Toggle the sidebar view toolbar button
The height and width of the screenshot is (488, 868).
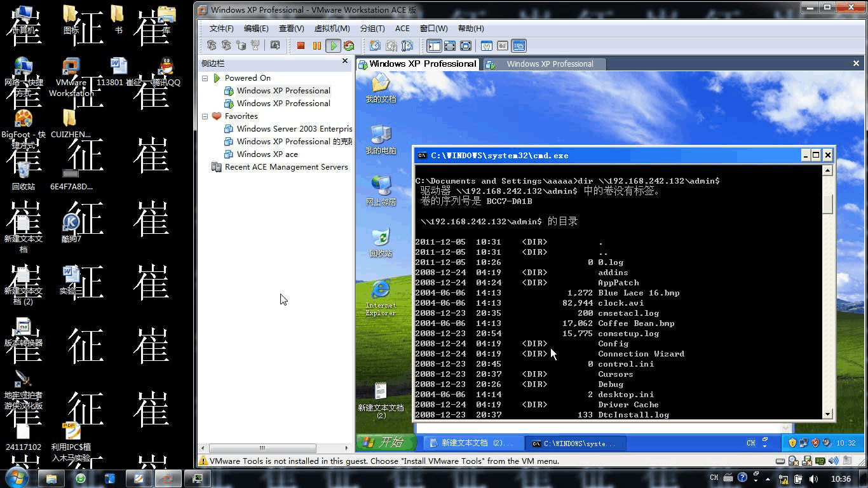pyautogui.click(x=434, y=46)
